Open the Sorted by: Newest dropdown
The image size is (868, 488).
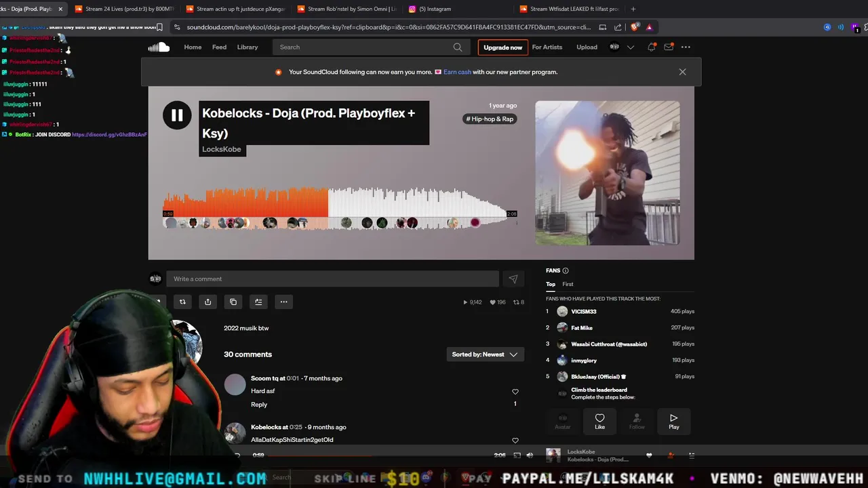click(485, 354)
